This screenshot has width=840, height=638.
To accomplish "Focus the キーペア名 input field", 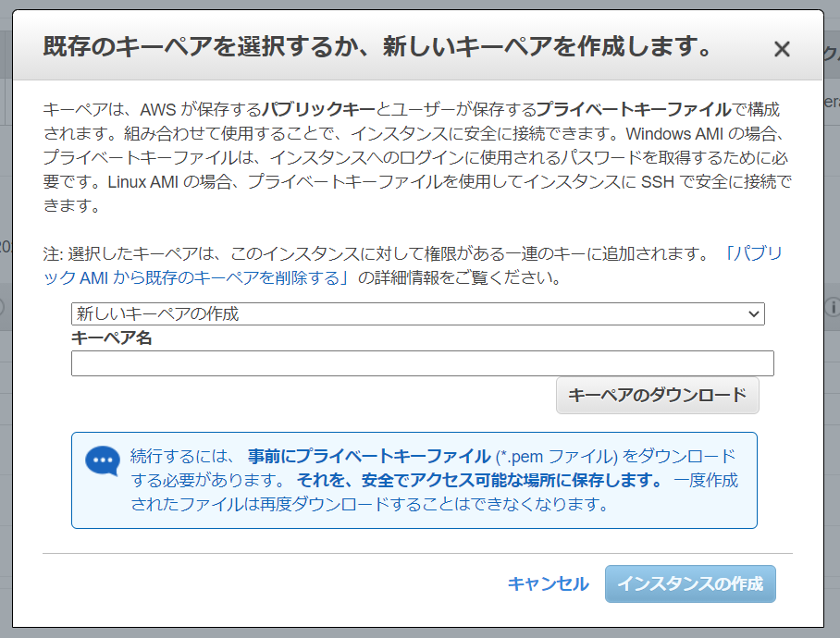I will pos(422,363).
